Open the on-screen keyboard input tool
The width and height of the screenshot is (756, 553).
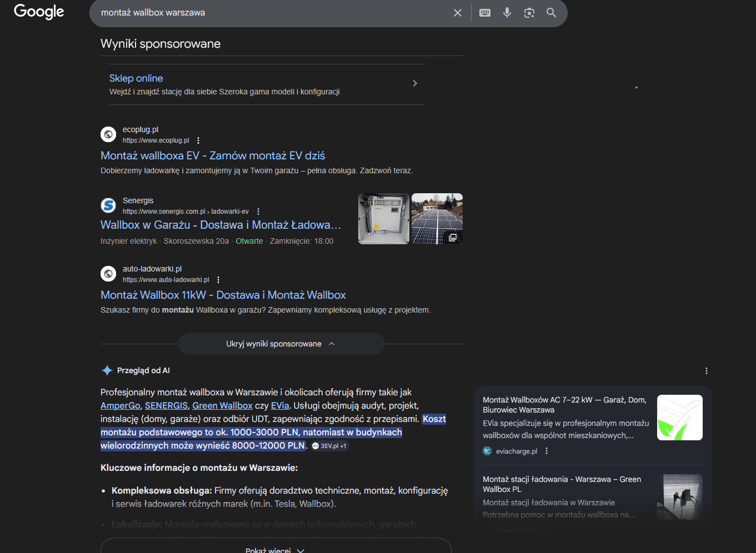tap(485, 13)
